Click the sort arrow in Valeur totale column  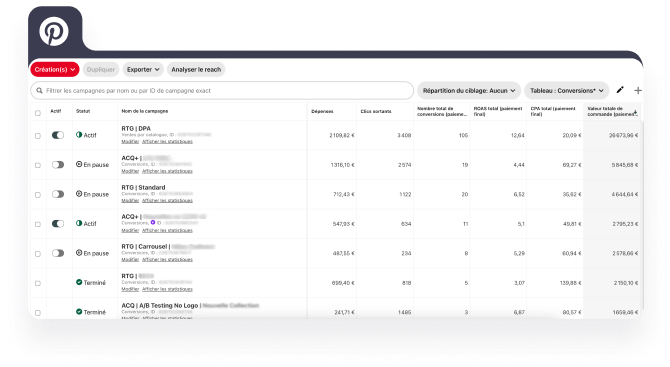pos(635,112)
